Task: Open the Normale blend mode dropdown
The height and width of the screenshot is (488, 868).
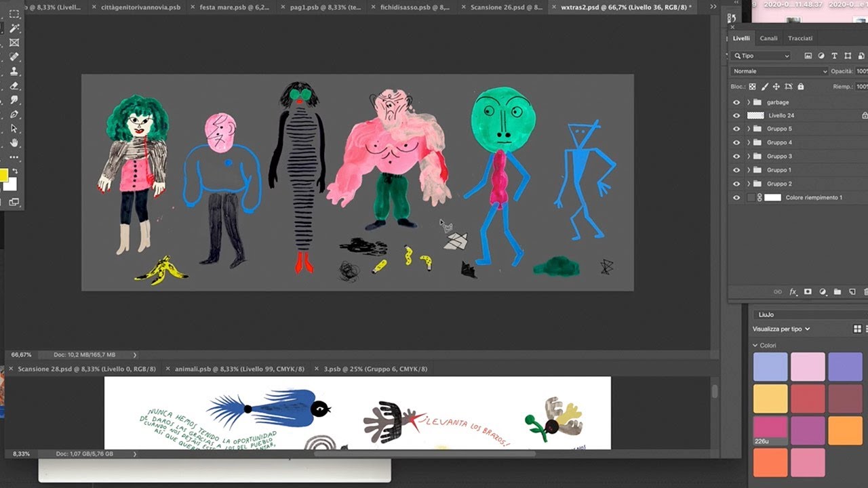Action: (x=780, y=71)
